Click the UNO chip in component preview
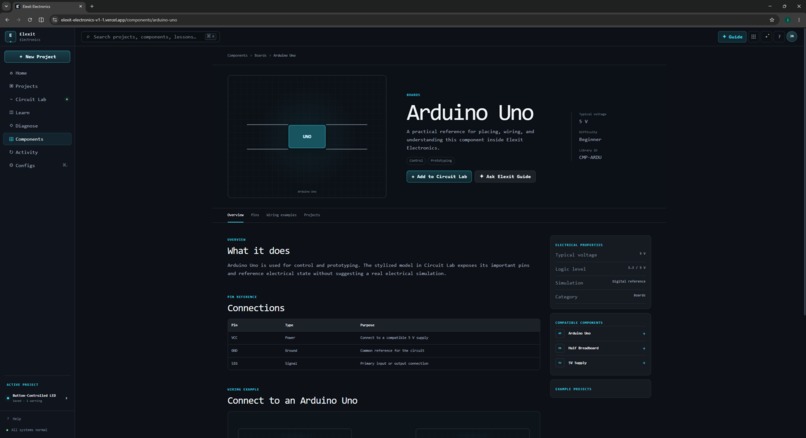 [x=307, y=137]
